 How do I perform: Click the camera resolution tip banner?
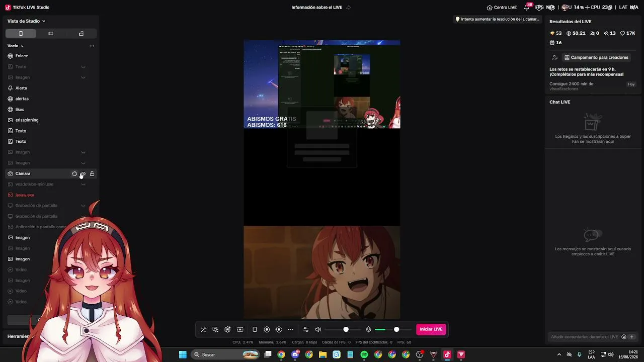(497, 19)
